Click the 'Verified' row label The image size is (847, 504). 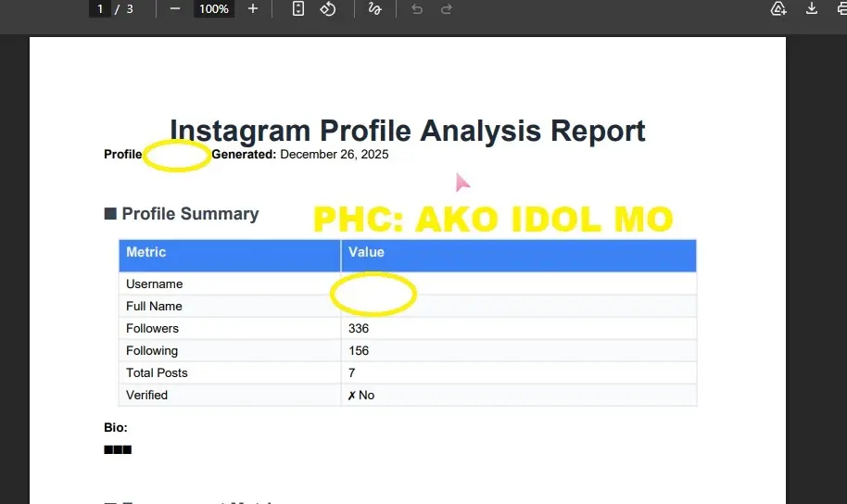[x=147, y=395]
